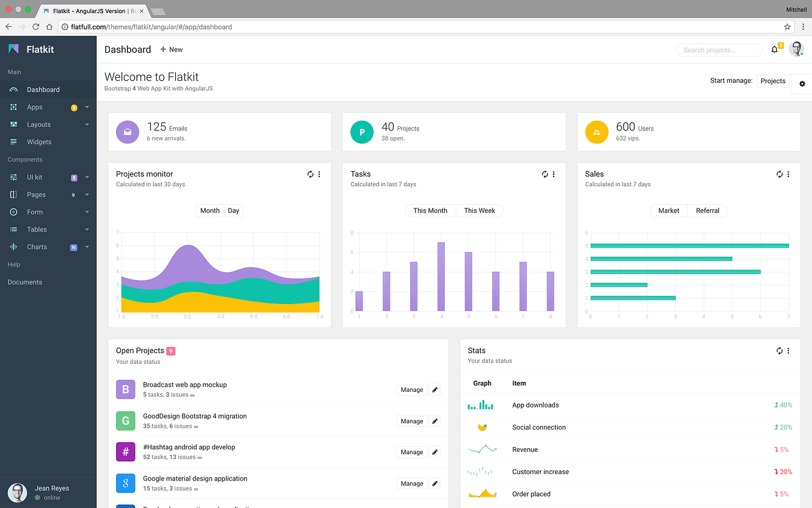812x508 pixels.
Task: Open the settings gear panel
Action: tap(802, 84)
